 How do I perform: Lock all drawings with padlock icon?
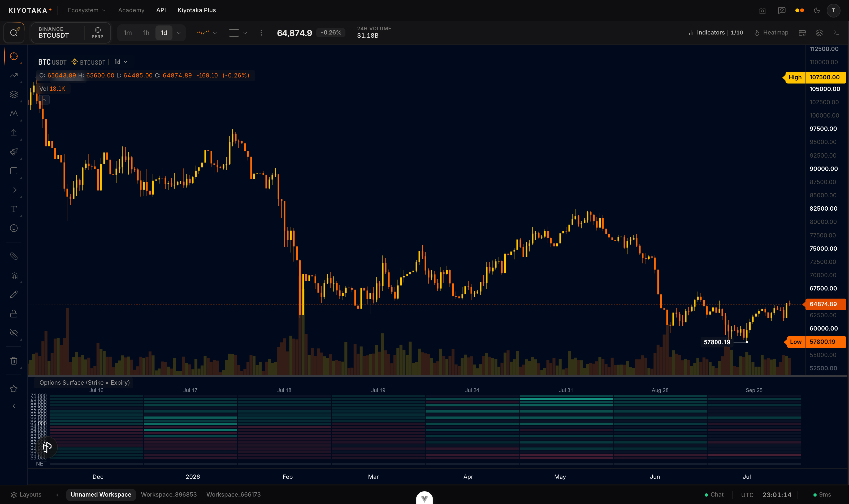pyautogui.click(x=14, y=314)
